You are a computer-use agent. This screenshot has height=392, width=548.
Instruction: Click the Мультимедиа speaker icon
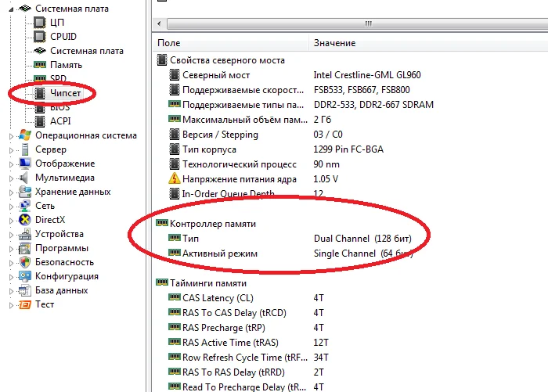[x=23, y=178]
